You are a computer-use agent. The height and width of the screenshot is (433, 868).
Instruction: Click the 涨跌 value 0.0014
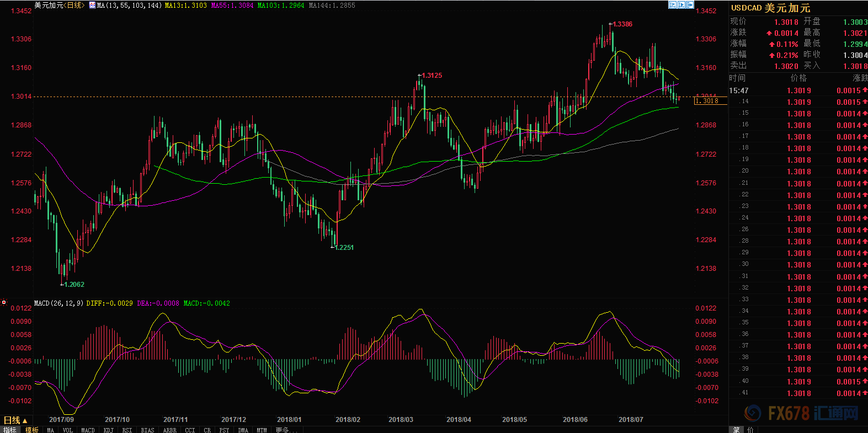pyautogui.click(x=786, y=33)
